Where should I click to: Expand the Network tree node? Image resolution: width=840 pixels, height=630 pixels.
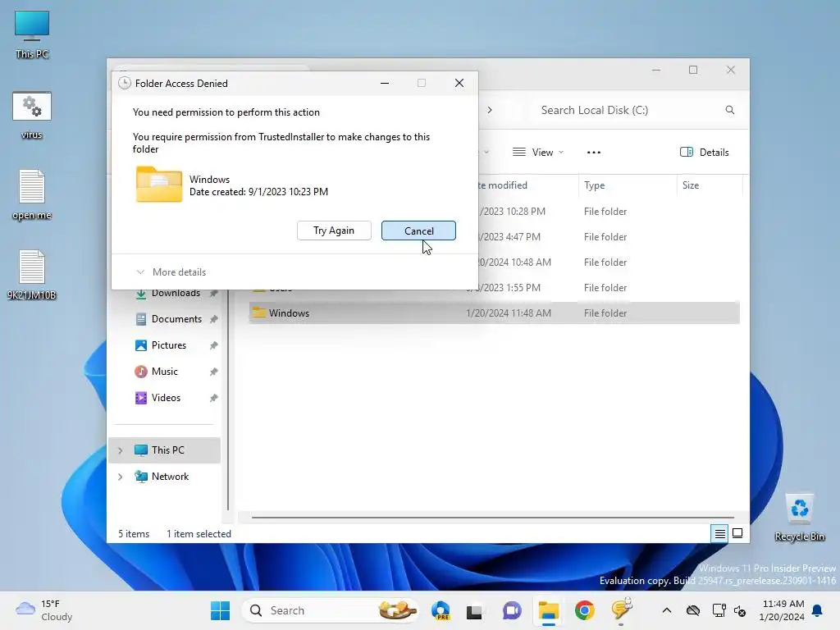click(121, 477)
